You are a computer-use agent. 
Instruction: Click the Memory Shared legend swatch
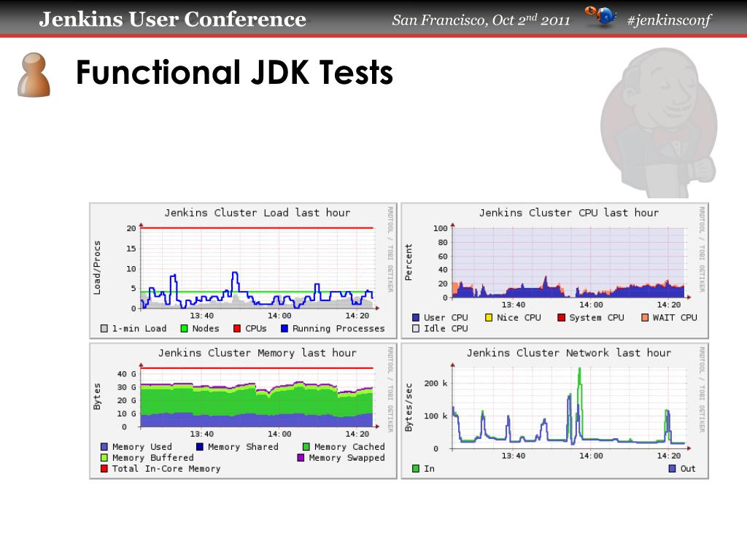(x=200, y=447)
